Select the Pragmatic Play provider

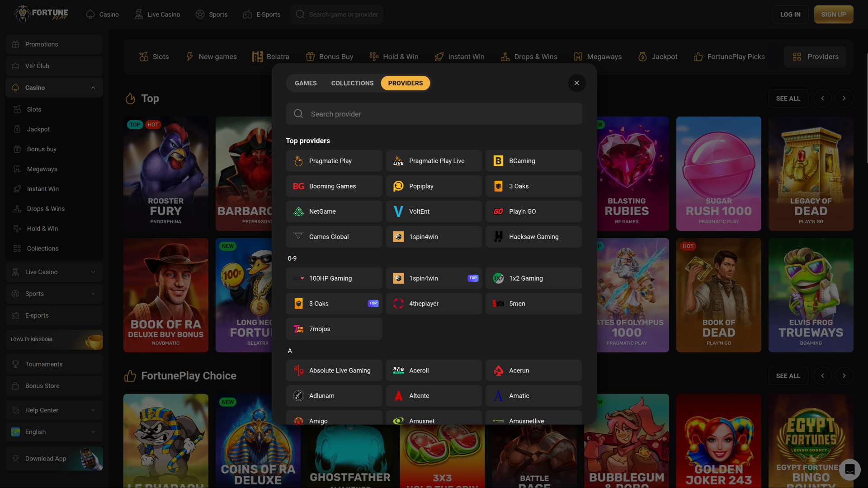click(x=334, y=160)
